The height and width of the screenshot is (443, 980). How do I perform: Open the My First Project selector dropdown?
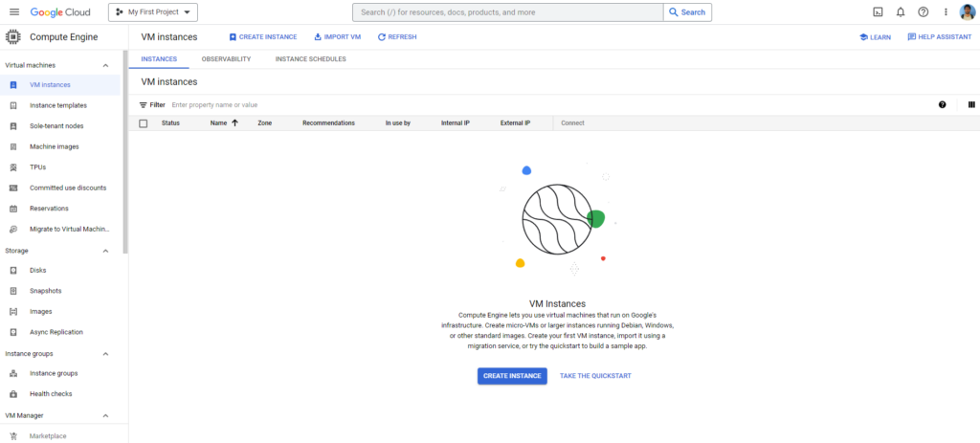click(153, 11)
